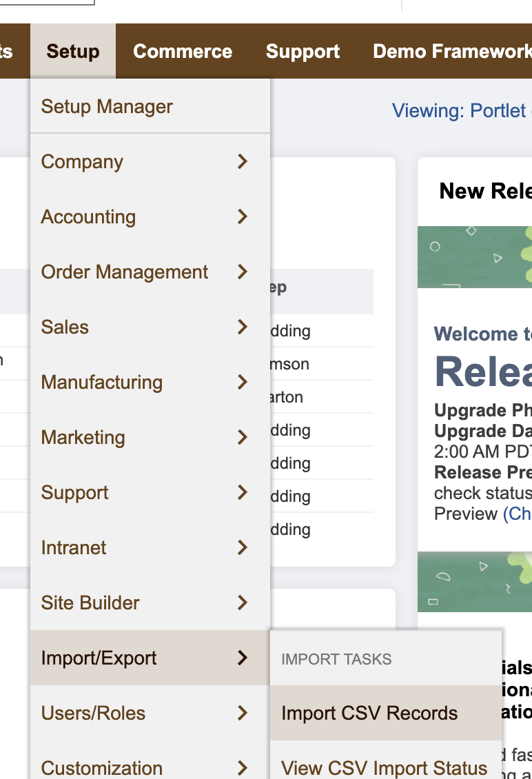
Task: Click the Setup navigation tab
Action: pyautogui.click(x=73, y=52)
